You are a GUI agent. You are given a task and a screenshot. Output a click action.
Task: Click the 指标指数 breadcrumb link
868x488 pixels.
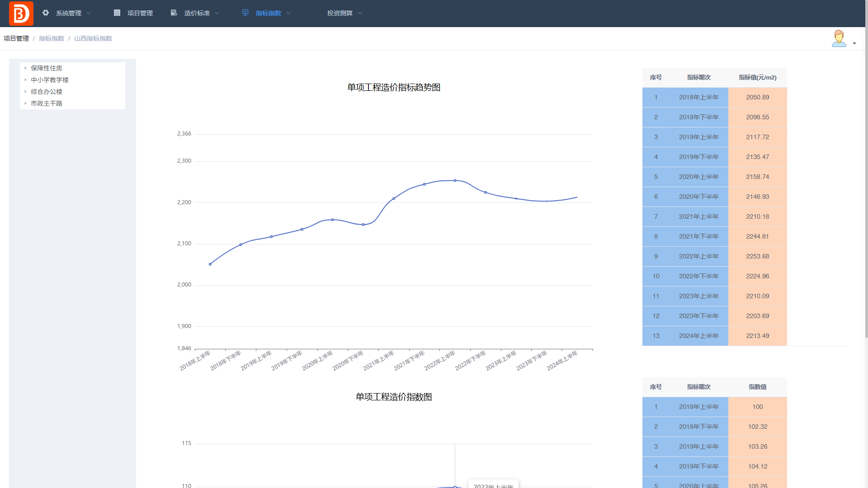(x=52, y=38)
